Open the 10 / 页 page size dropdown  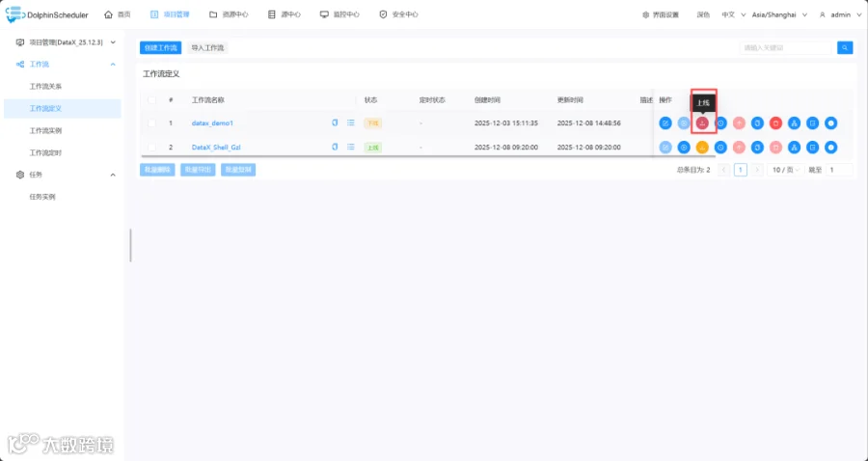tap(786, 170)
